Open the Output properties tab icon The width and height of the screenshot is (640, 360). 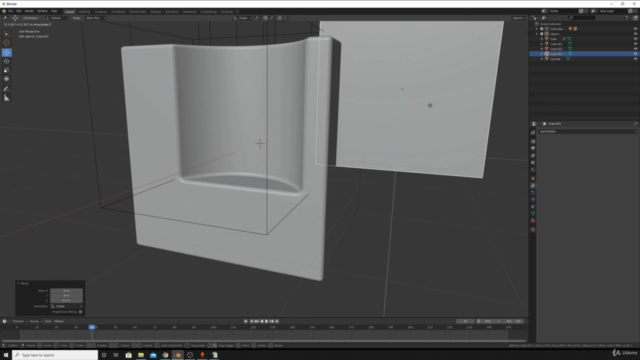point(533,148)
